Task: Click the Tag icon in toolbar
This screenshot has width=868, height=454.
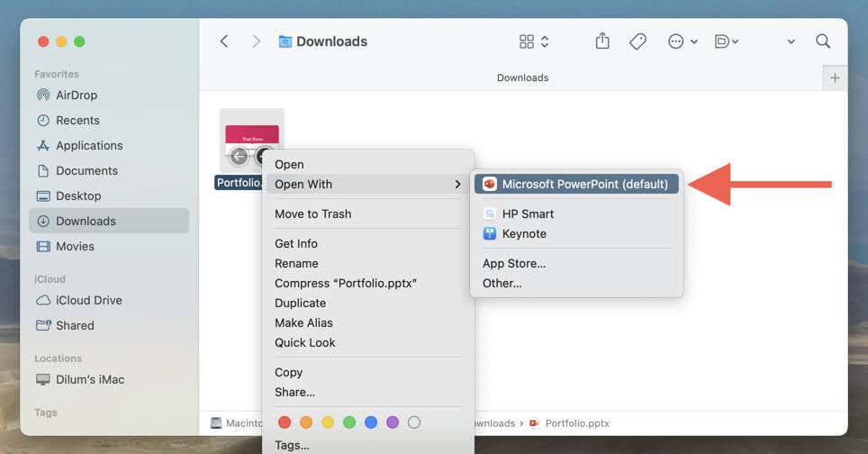Action: pos(637,41)
